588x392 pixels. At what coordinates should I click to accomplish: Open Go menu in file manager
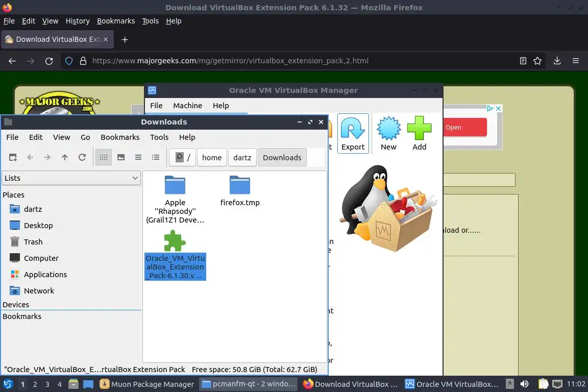point(85,137)
